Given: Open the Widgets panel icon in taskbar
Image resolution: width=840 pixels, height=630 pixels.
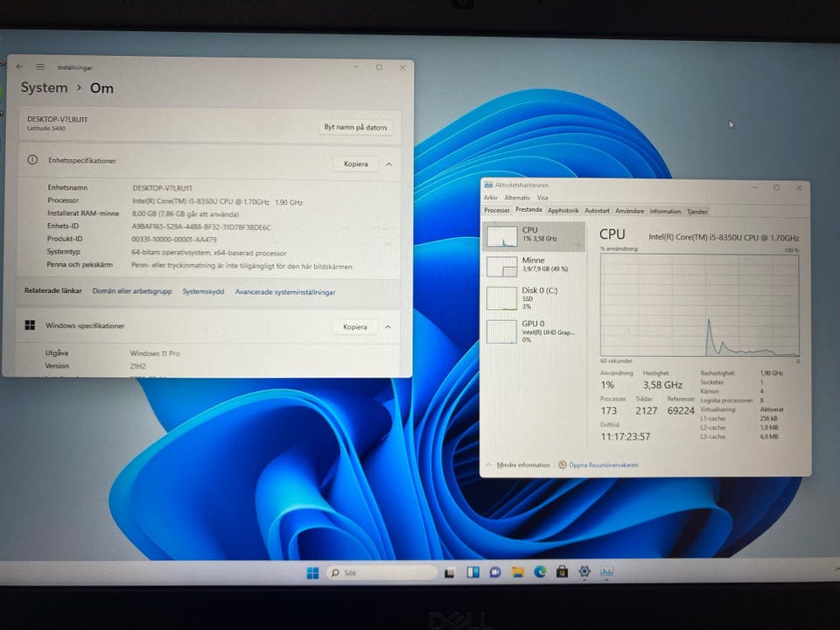Looking at the screenshot, I should click(472, 573).
